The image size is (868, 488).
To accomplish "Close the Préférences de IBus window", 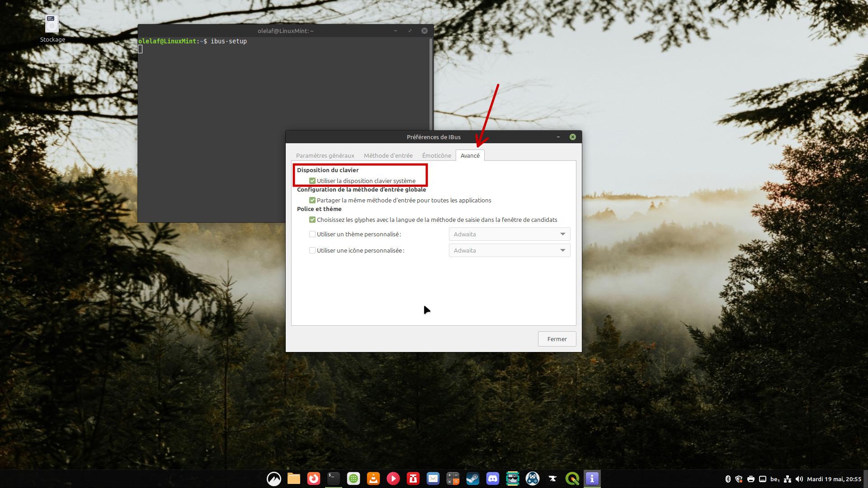I will pyautogui.click(x=573, y=137).
